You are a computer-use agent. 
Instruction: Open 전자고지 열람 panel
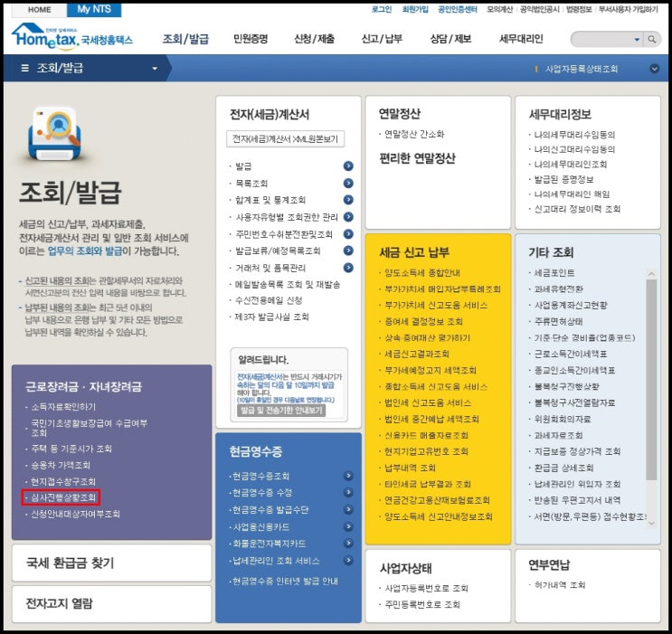point(112,603)
